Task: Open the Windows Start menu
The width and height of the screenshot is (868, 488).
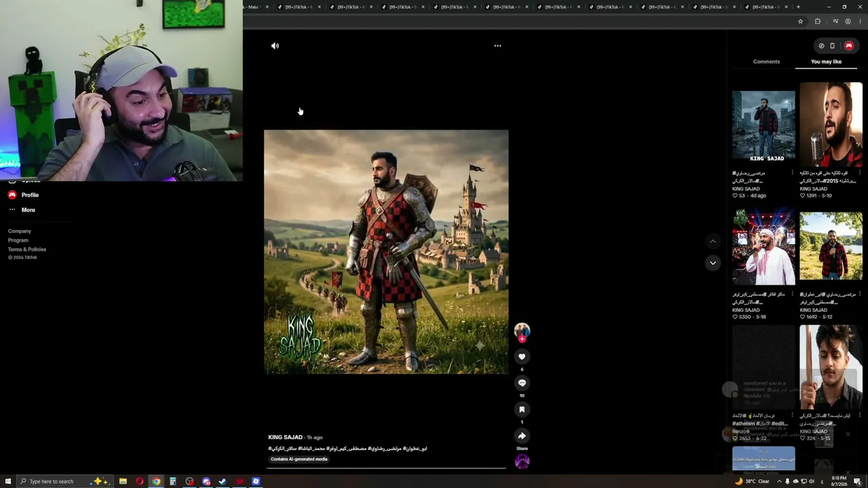Action: coord(8,481)
